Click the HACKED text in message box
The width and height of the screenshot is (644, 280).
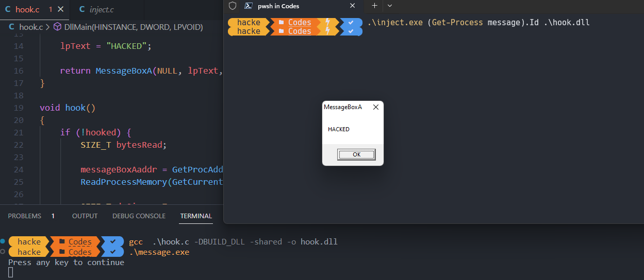coord(339,129)
